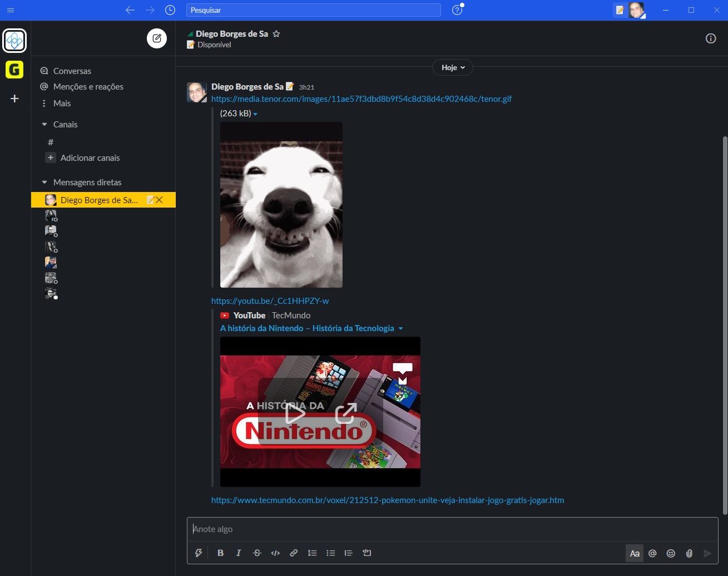
Task: Click the Disponível status text
Action: tap(214, 45)
